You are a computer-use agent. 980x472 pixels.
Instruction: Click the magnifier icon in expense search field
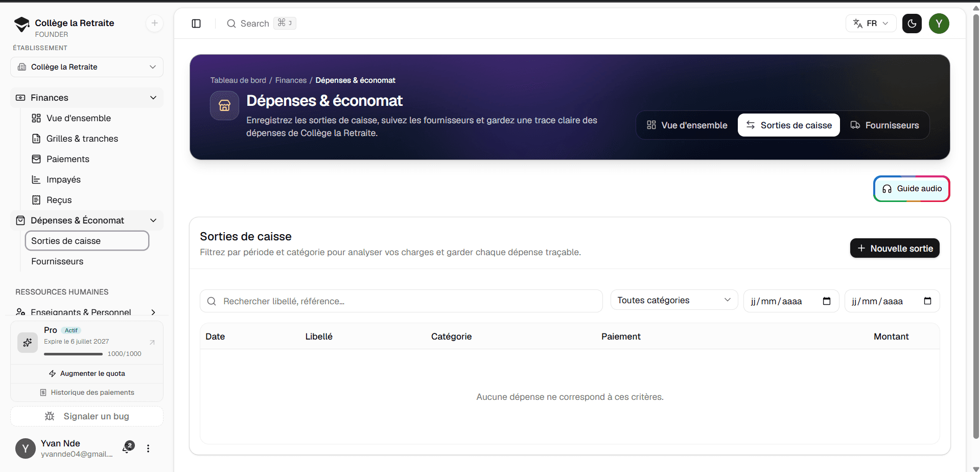pyautogui.click(x=212, y=301)
